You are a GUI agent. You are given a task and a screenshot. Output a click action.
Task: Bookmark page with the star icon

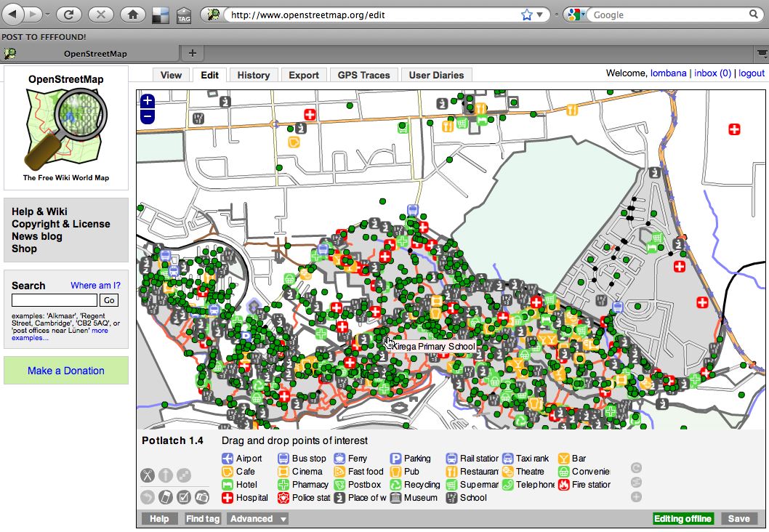pos(527,15)
